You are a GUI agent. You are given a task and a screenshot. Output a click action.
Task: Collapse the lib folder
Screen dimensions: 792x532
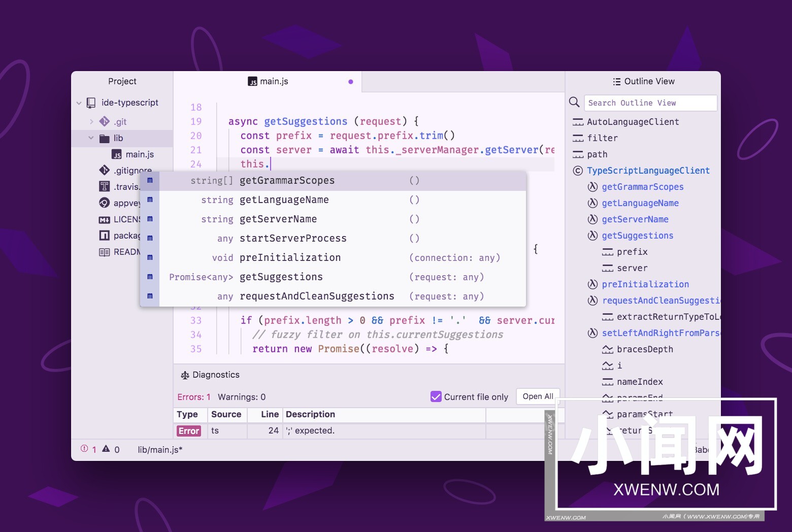[91, 138]
